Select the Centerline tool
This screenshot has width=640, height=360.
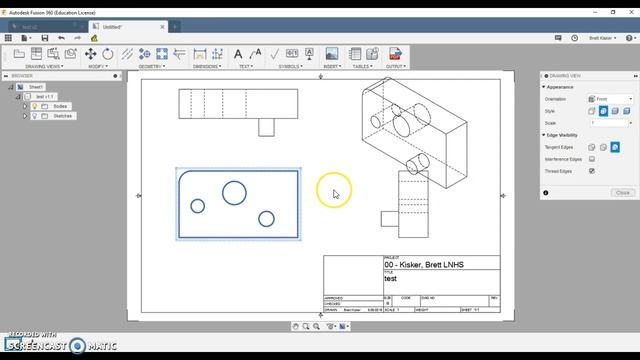(127, 54)
